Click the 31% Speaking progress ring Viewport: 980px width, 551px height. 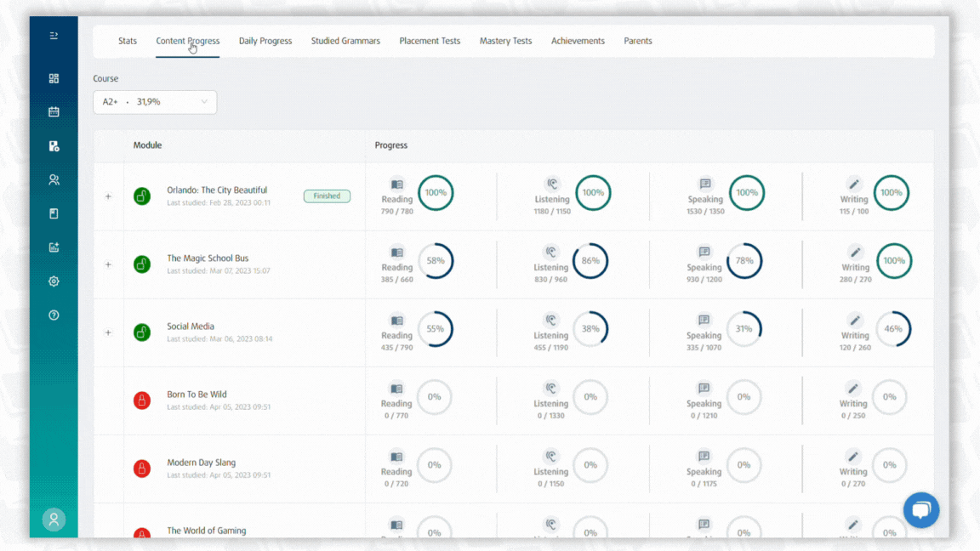click(744, 328)
